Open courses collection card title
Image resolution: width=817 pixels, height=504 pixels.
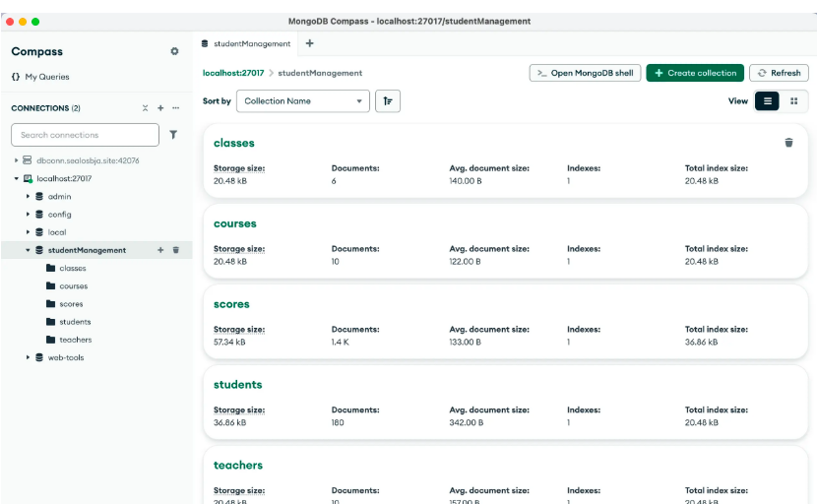(235, 223)
